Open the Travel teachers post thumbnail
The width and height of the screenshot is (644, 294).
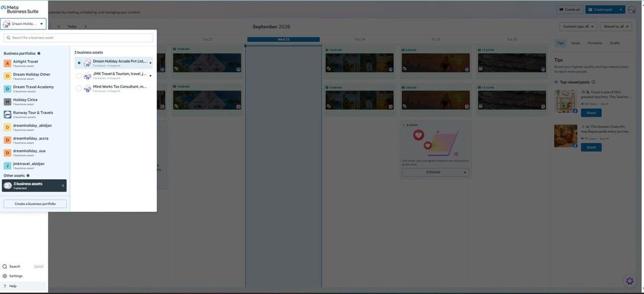(566, 101)
